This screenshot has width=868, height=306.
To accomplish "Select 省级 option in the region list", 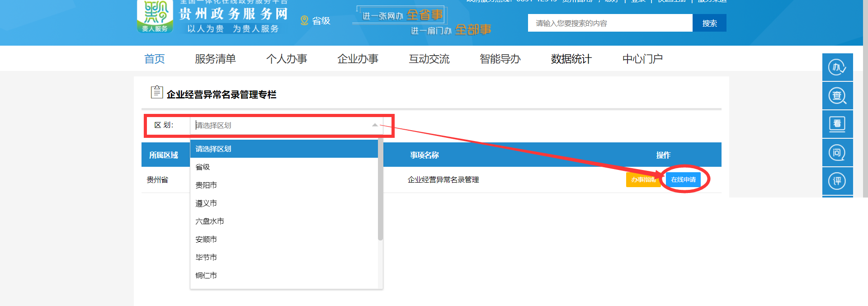I will 203,167.
